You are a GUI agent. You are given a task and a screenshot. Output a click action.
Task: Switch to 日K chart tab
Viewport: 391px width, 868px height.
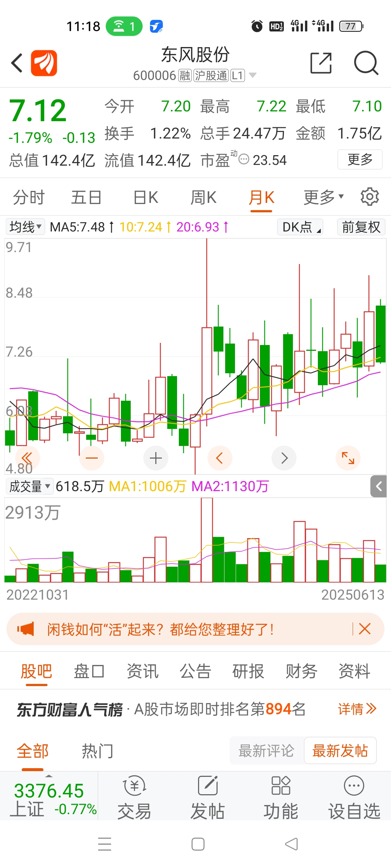146,197
